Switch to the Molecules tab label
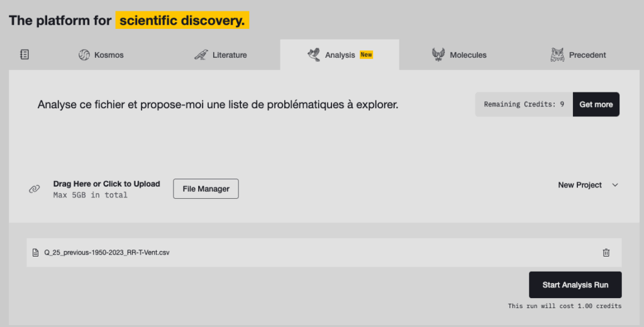The height and width of the screenshot is (327, 644). coord(468,55)
